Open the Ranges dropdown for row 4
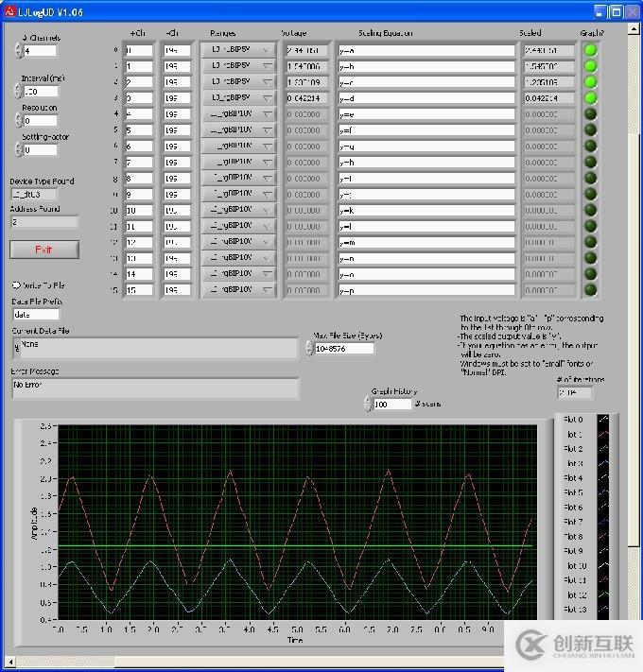643x672 pixels. click(238, 114)
